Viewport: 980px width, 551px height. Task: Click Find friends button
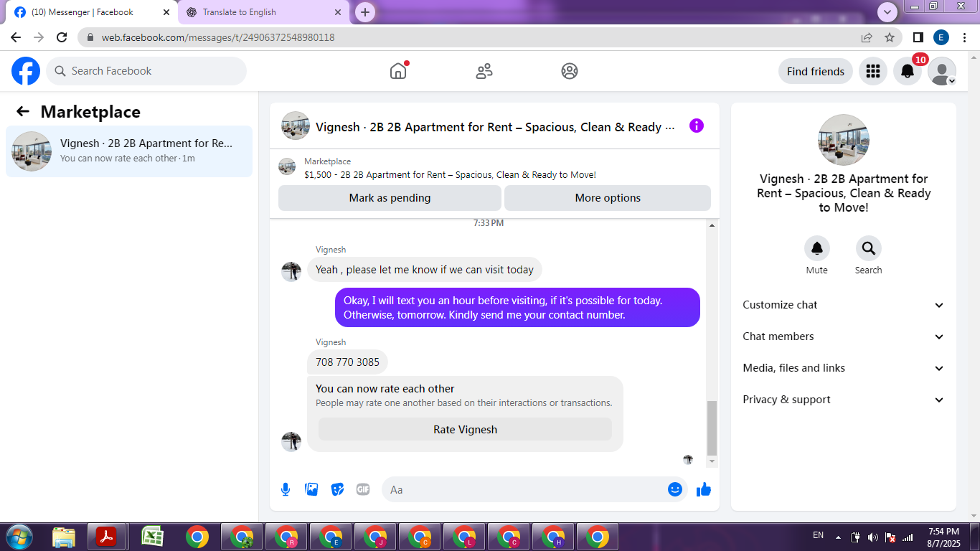coord(816,71)
